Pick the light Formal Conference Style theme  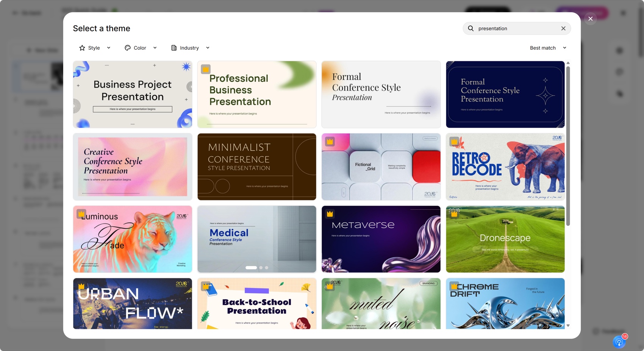(x=381, y=94)
